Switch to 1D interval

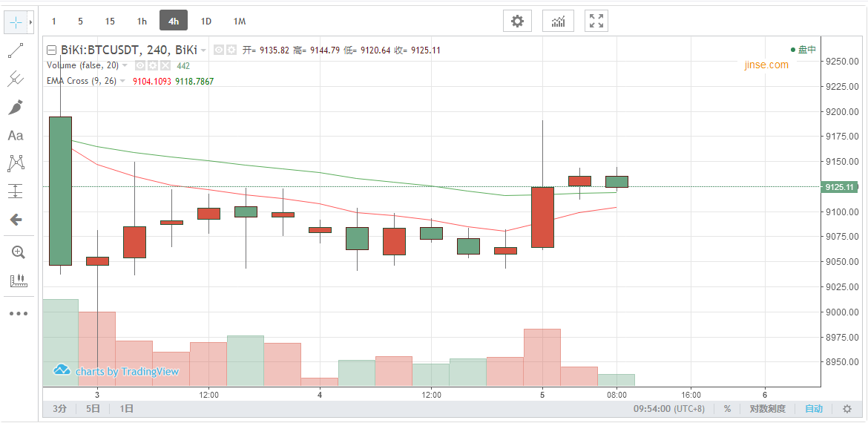click(206, 21)
